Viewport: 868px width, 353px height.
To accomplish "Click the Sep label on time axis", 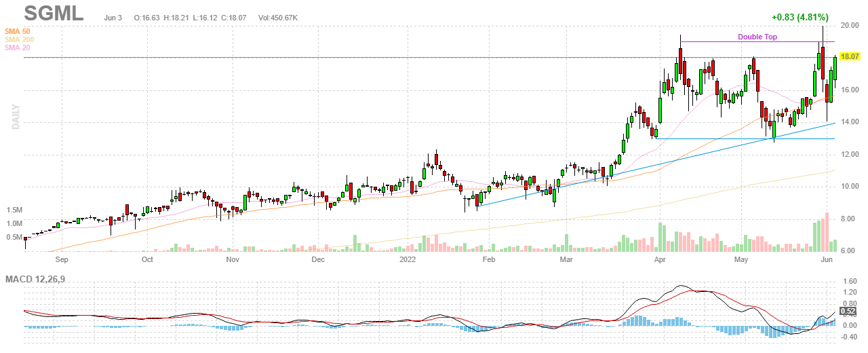I will (x=61, y=259).
